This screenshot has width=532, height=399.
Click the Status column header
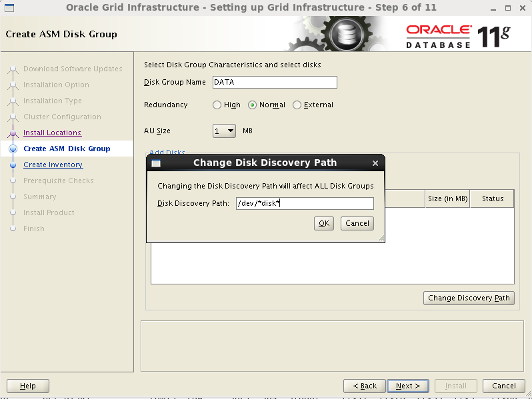click(492, 199)
